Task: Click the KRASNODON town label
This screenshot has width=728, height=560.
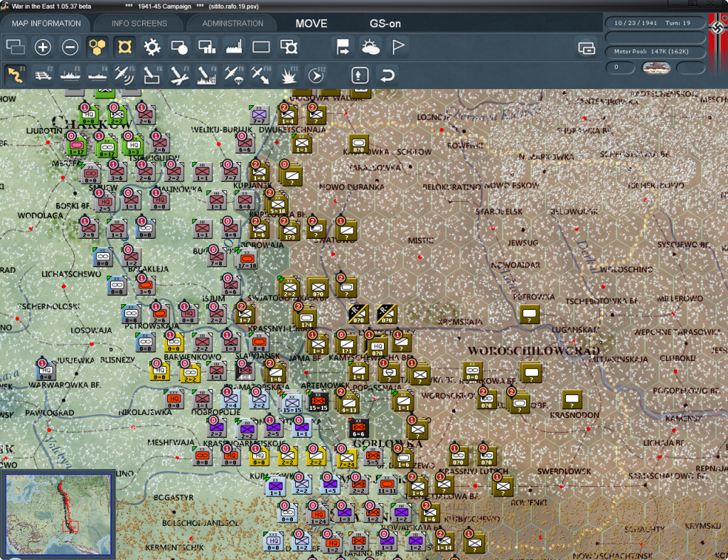Action: tap(574, 415)
